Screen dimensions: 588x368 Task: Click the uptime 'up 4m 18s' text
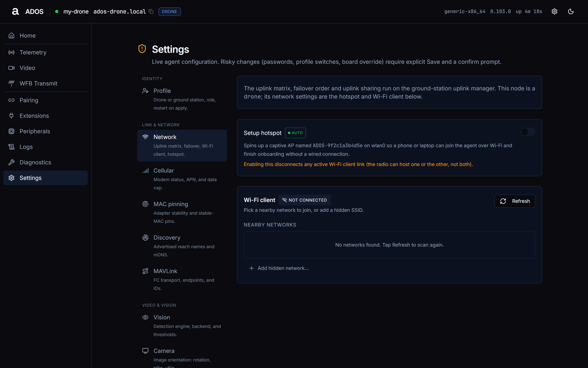pos(529,11)
